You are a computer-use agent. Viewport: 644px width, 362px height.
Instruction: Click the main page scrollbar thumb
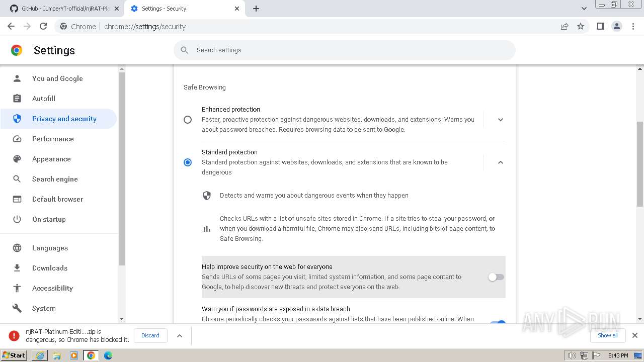(x=640, y=164)
